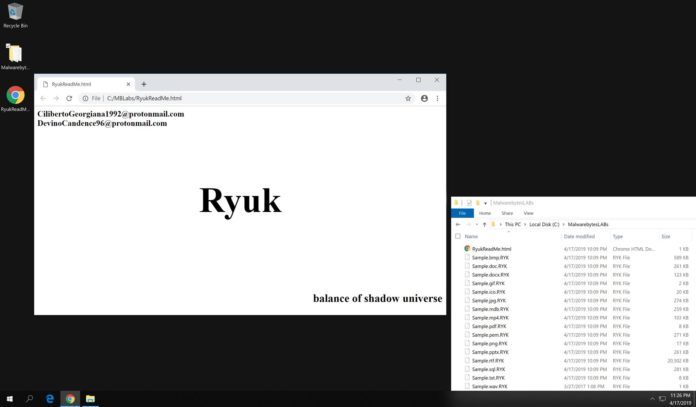Click 'This PC' in Explorer breadcrumb
The height and width of the screenshot is (407, 696).
513,225
